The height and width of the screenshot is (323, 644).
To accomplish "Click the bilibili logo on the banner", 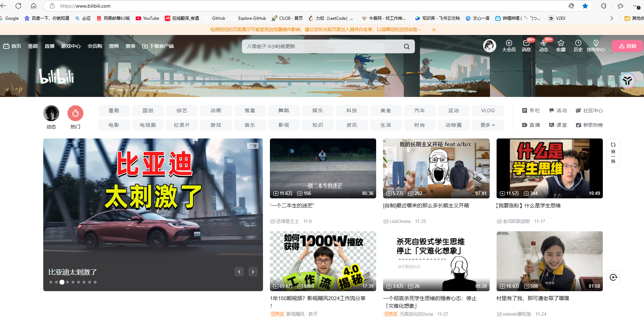I will 56,76.
